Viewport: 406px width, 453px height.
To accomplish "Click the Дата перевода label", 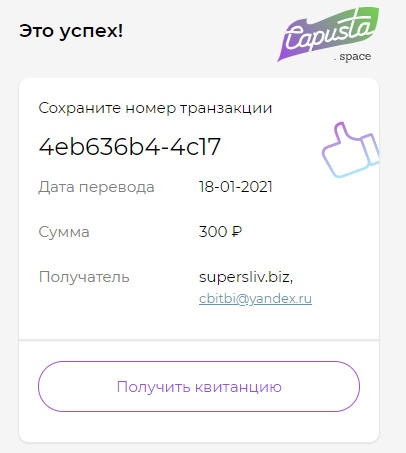I will tap(96, 187).
